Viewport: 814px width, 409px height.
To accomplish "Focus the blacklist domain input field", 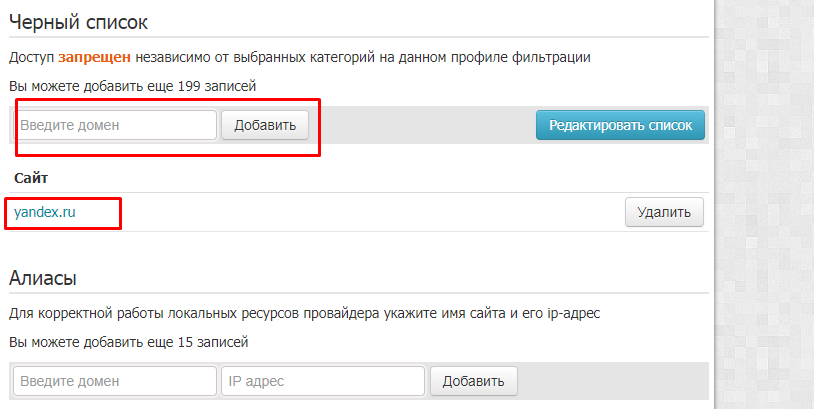I will pos(115,125).
